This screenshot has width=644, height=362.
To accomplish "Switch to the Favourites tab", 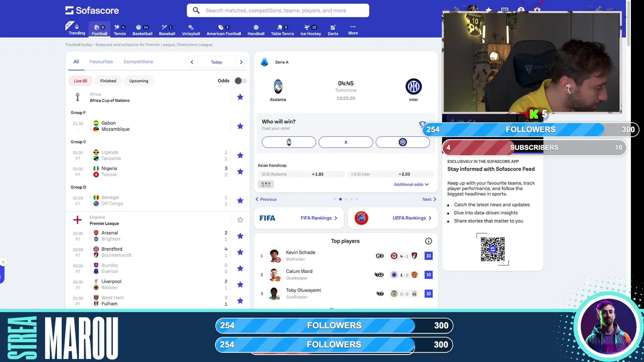I will (101, 62).
